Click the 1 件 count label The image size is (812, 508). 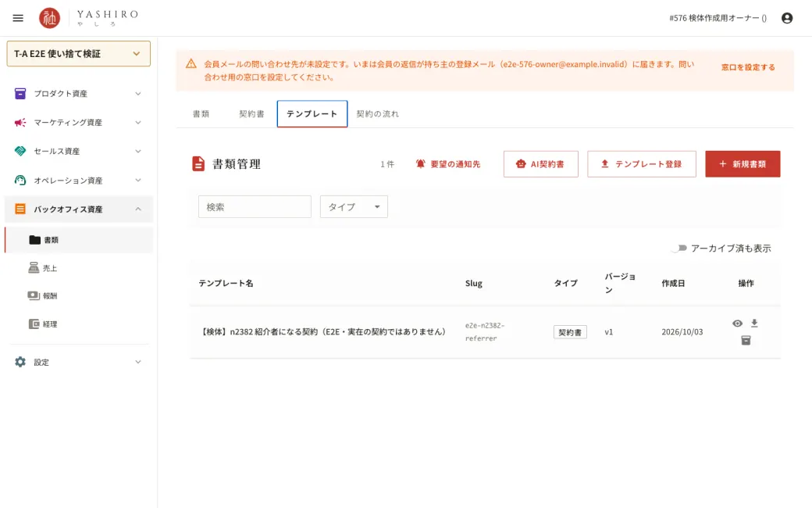386,164
